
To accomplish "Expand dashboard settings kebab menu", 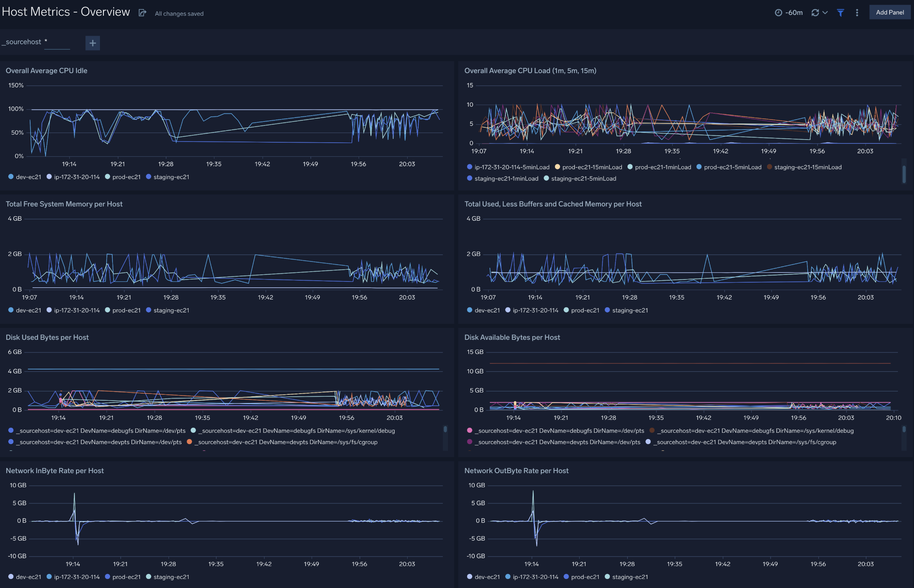I will (858, 11).
